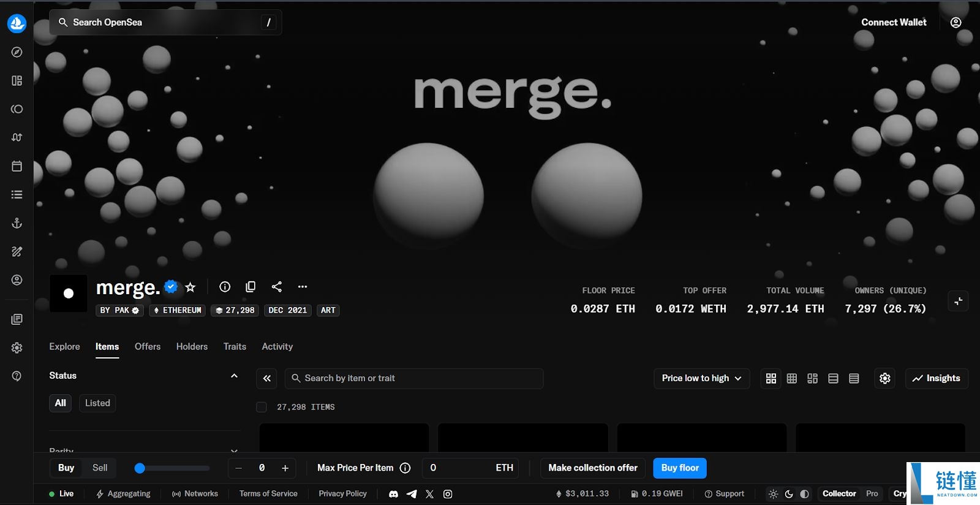Open the Insights panel
980x505 pixels.
[x=937, y=379]
